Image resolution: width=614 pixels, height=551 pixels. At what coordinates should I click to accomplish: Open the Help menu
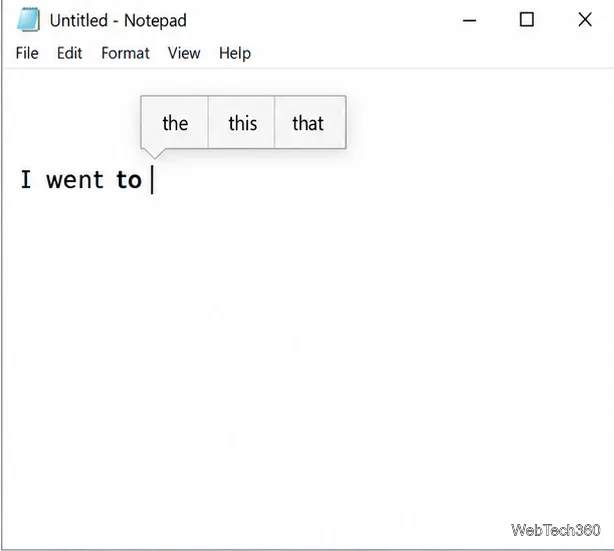(235, 53)
